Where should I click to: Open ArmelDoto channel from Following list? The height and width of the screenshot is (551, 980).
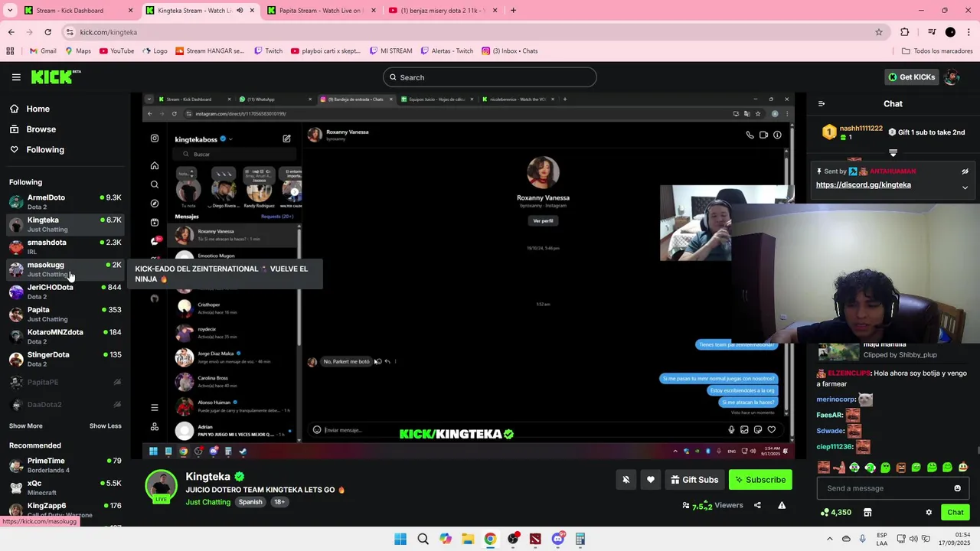65,202
